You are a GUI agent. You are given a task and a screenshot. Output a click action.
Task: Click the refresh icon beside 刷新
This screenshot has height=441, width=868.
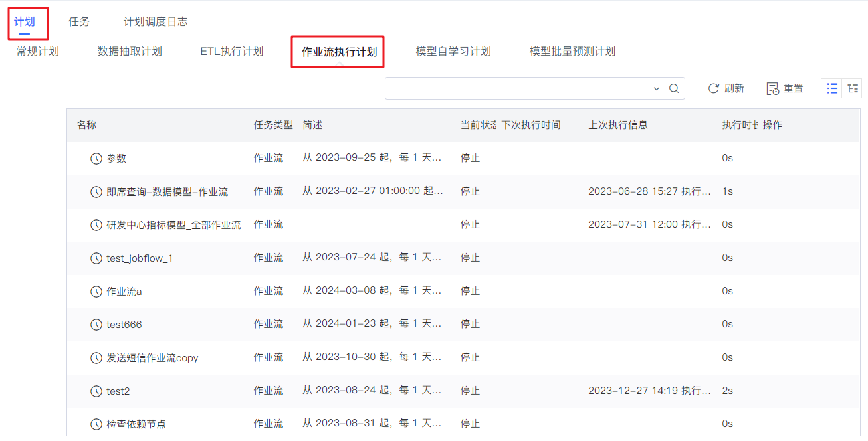tap(714, 88)
